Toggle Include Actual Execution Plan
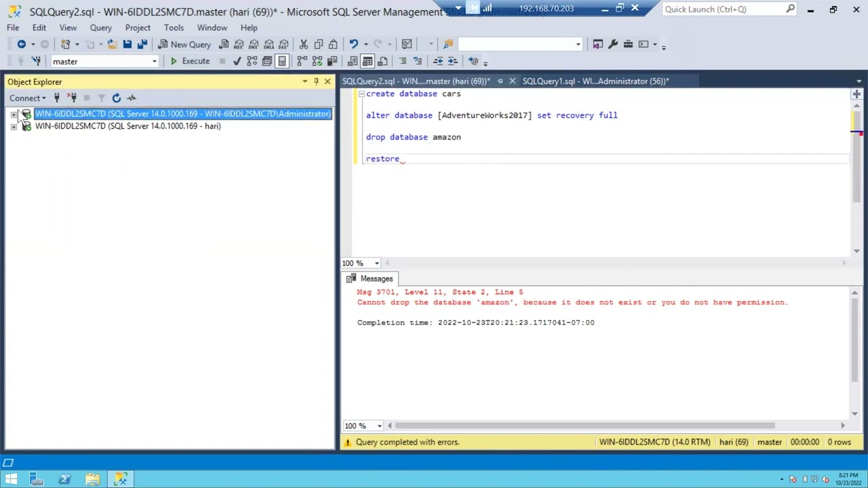Image resolution: width=868 pixels, height=488 pixels. [x=302, y=61]
